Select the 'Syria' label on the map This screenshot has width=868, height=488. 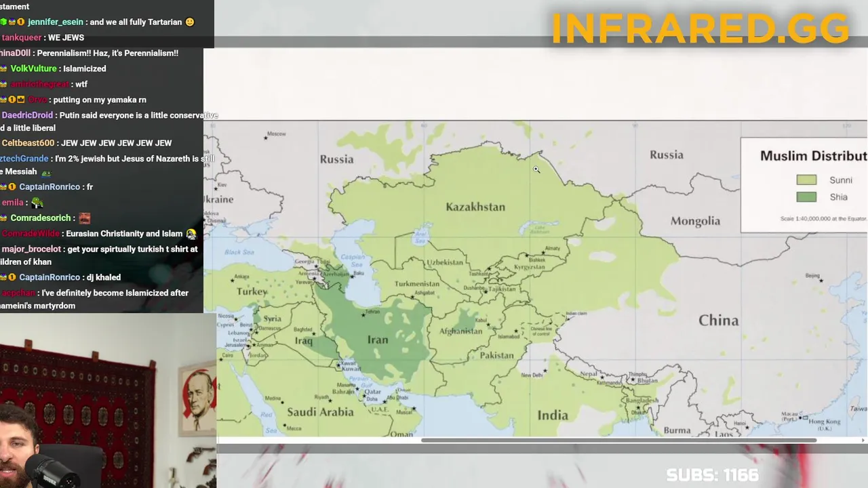(x=272, y=319)
